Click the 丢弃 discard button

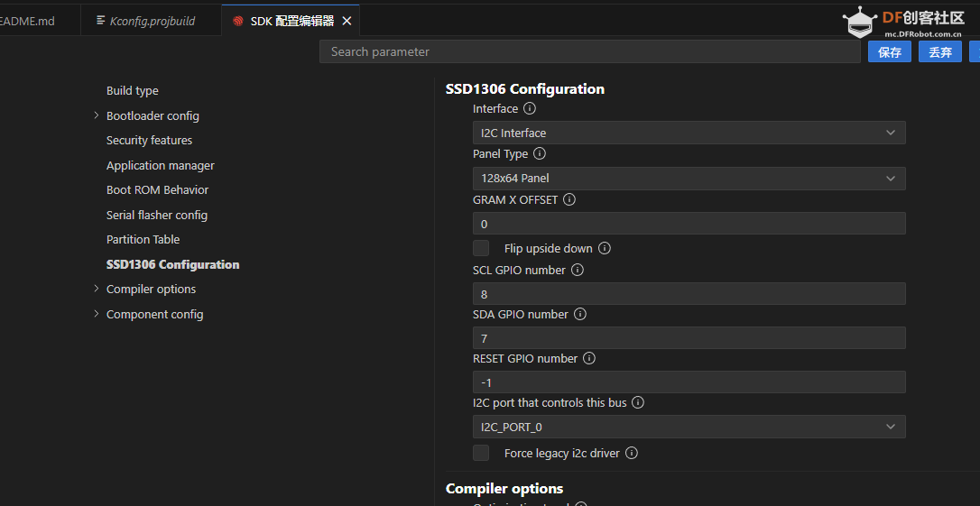[940, 52]
